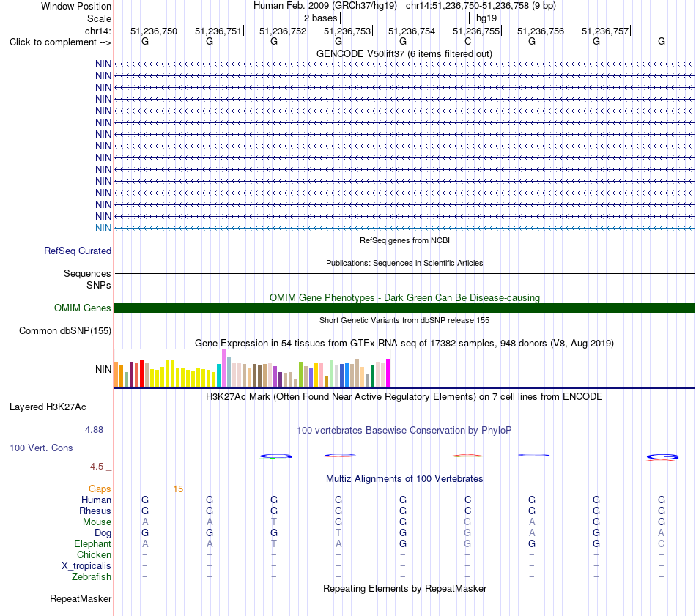Screen dimensions: 696x616
Task: Click the GTEx NIN expression bar chart
Action: (252, 368)
